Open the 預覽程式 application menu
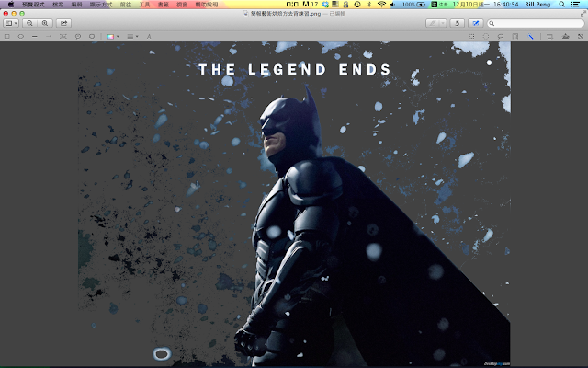The height and width of the screenshot is (368, 588). [x=33, y=5]
